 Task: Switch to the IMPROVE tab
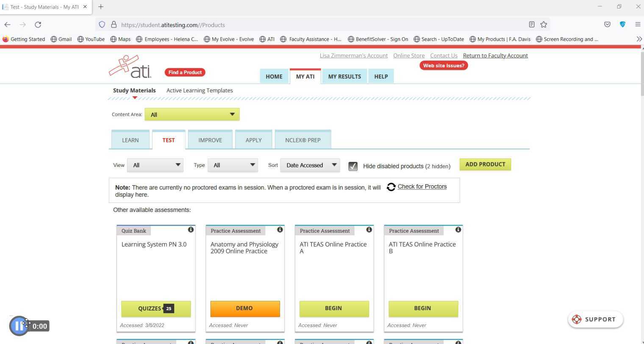[x=210, y=140]
